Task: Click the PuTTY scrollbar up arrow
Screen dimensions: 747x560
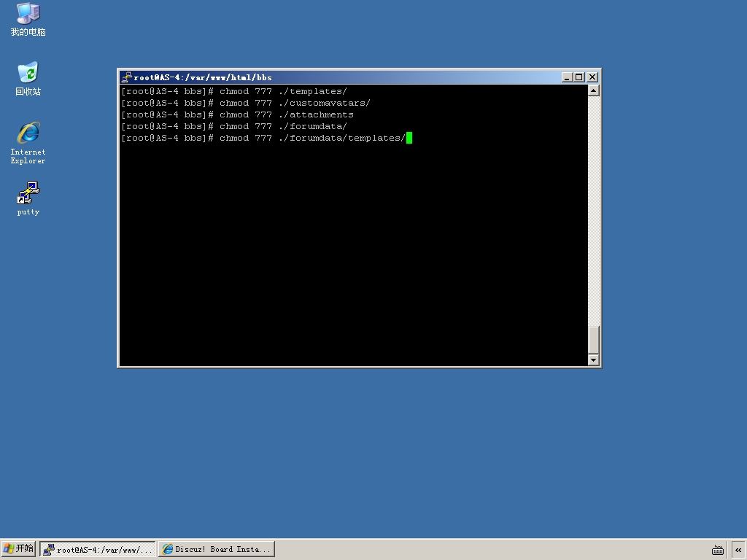Action: [594, 90]
